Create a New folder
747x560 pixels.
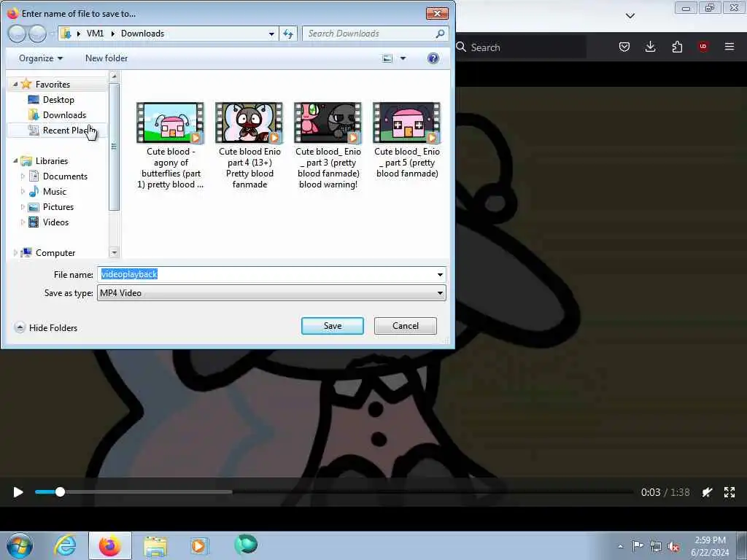click(107, 58)
